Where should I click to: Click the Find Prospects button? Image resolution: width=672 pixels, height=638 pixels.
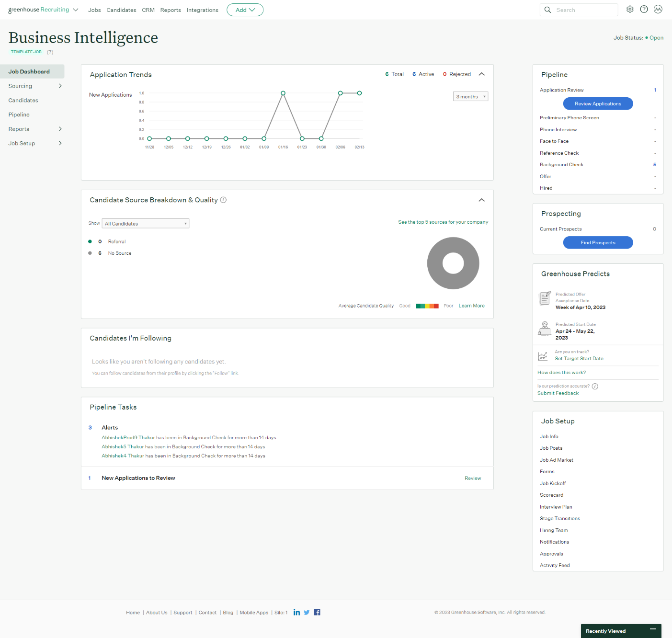tap(598, 242)
